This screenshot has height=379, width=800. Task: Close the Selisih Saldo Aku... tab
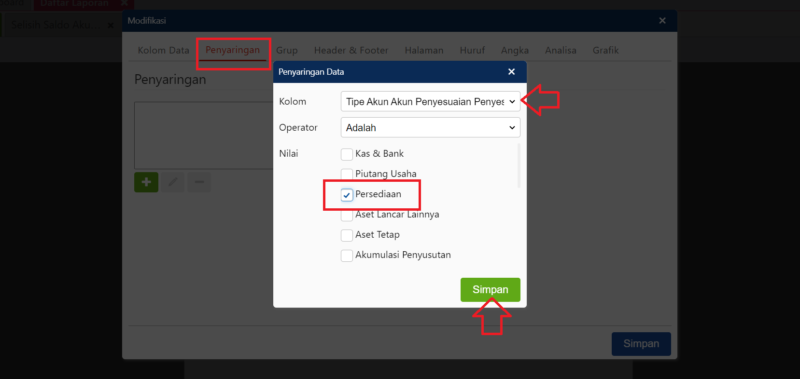[x=110, y=25]
